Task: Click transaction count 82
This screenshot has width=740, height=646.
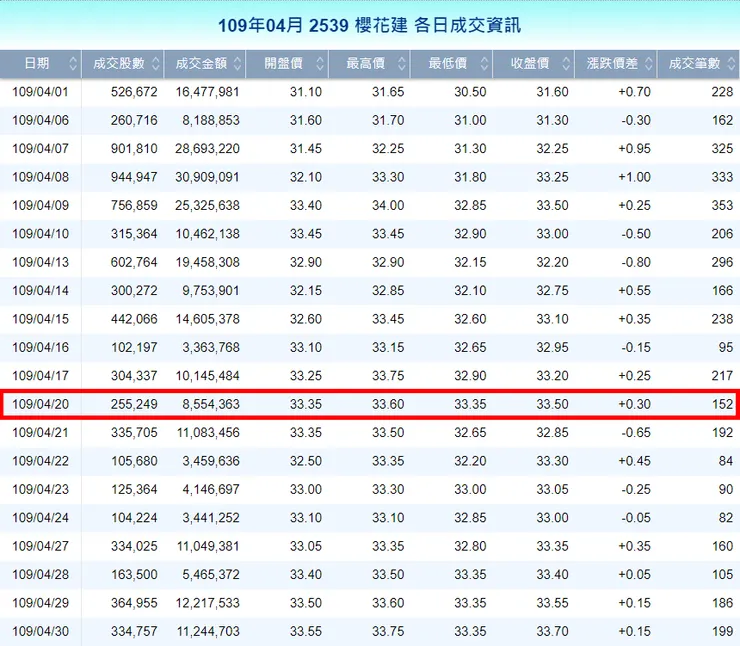Action: coord(726,518)
